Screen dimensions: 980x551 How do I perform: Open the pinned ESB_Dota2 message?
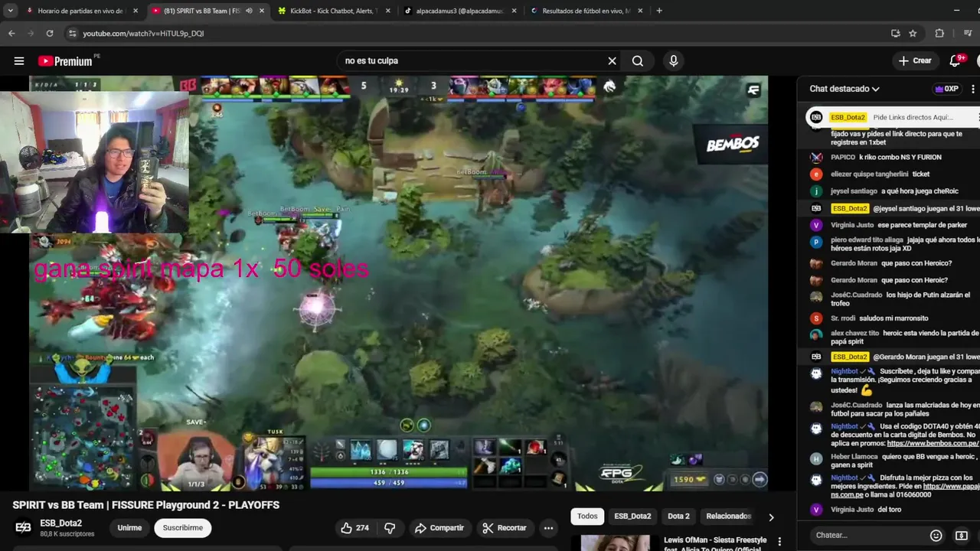891,117
